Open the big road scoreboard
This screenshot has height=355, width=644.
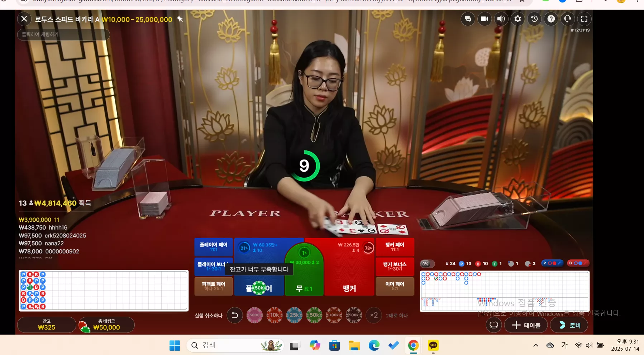505,284
